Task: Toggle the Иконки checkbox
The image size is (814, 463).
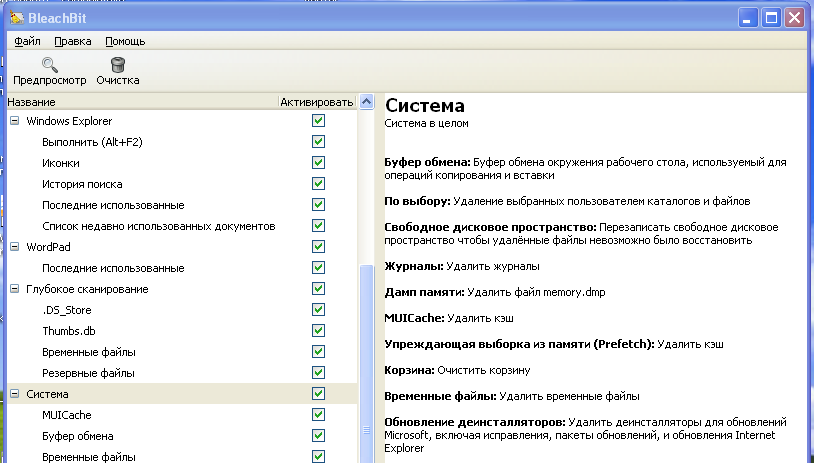Action: click(x=318, y=162)
